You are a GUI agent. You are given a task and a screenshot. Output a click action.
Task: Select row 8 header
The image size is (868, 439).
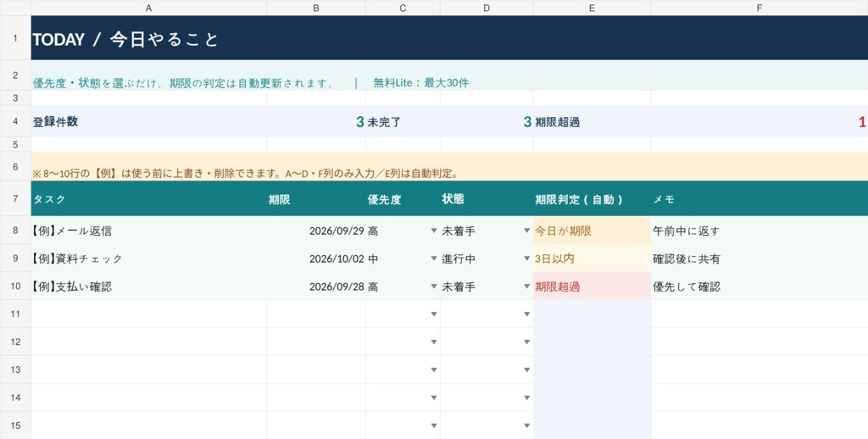[15, 231]
